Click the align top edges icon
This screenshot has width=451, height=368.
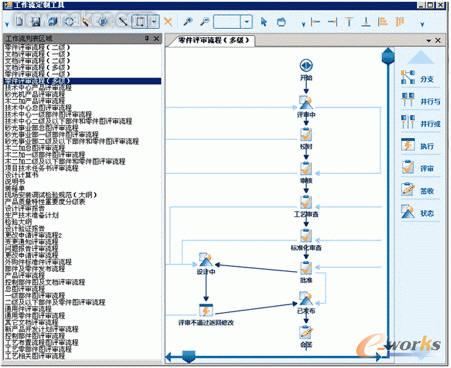(349, 22)
